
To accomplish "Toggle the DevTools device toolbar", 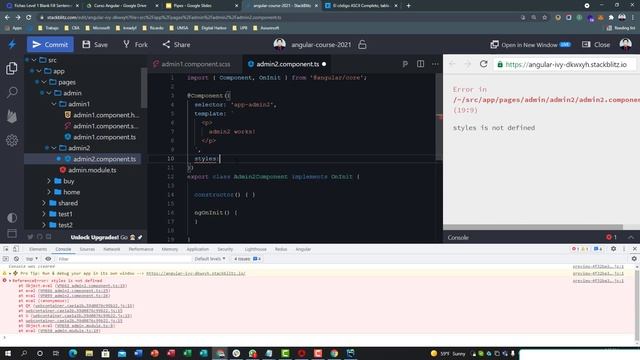I will coord(16,249).
